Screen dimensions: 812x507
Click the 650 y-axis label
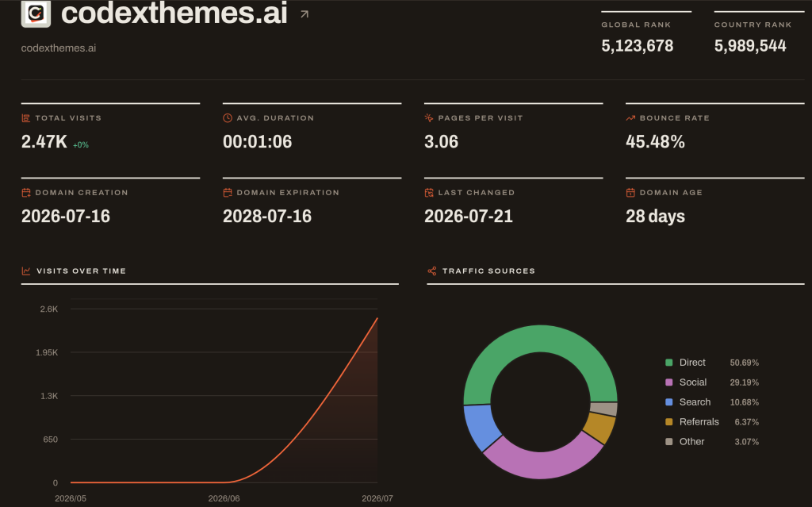click(50, 440)
